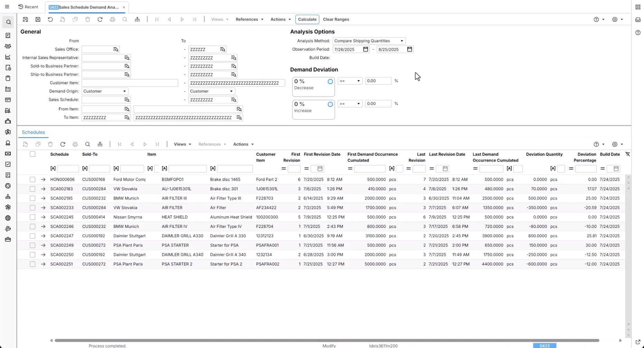Image resolution: width=644 pixels, height=348 pixels.
Task: Close the Sales Schedule Demand Analysis tab
Action: (124, 7)
